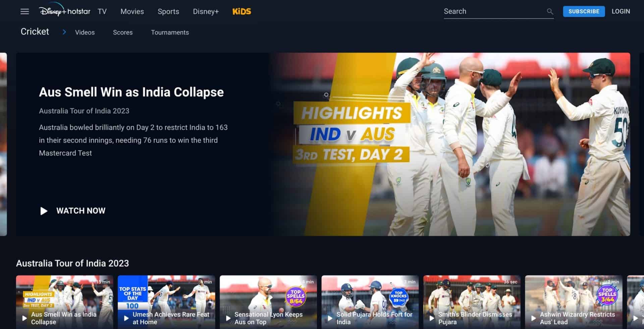Click the Subscribe button
This screenshot has width=644, height=329.
pos(584,11)
